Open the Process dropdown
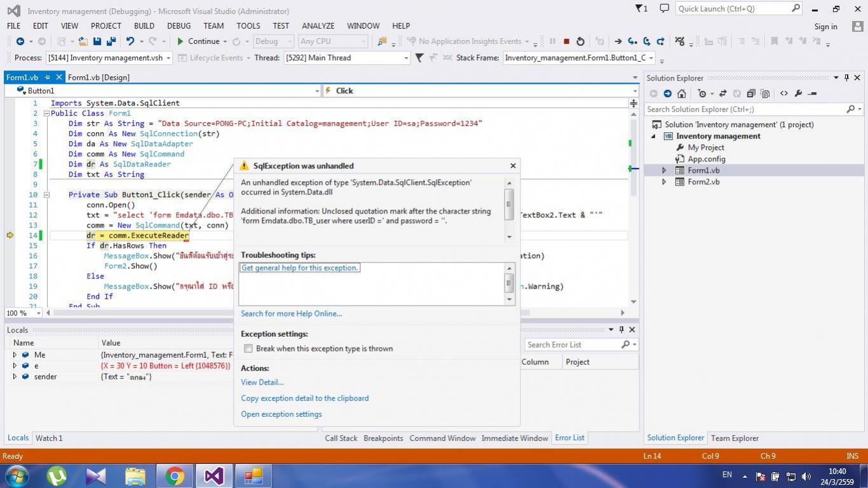 coord(109,58)
